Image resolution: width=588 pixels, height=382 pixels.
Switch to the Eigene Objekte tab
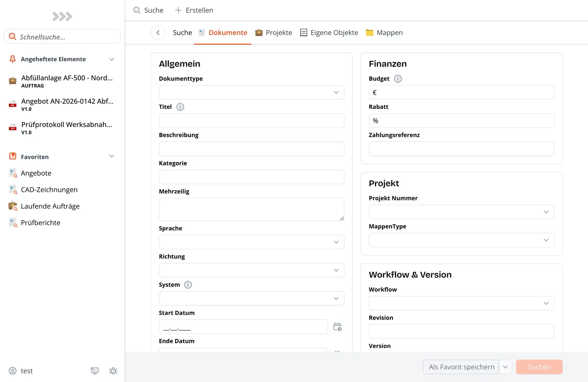tap(329, 33)
